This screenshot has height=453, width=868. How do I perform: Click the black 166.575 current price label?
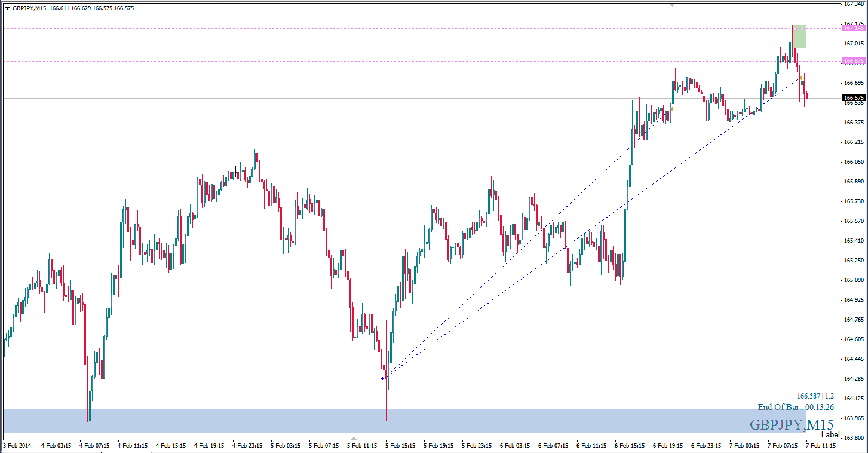point(853,98)
